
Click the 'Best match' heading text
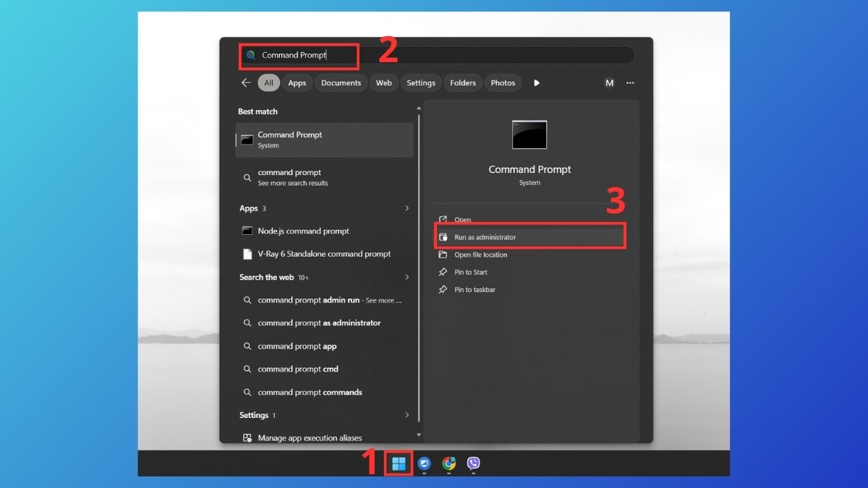(258, 111)
